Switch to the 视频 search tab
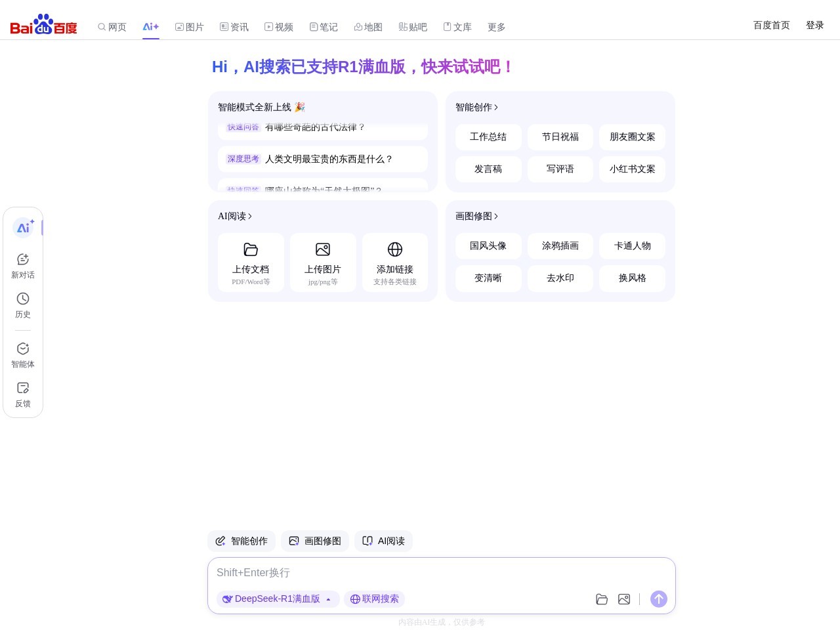Viewport: 840px width, 630px height. (279, 27)
